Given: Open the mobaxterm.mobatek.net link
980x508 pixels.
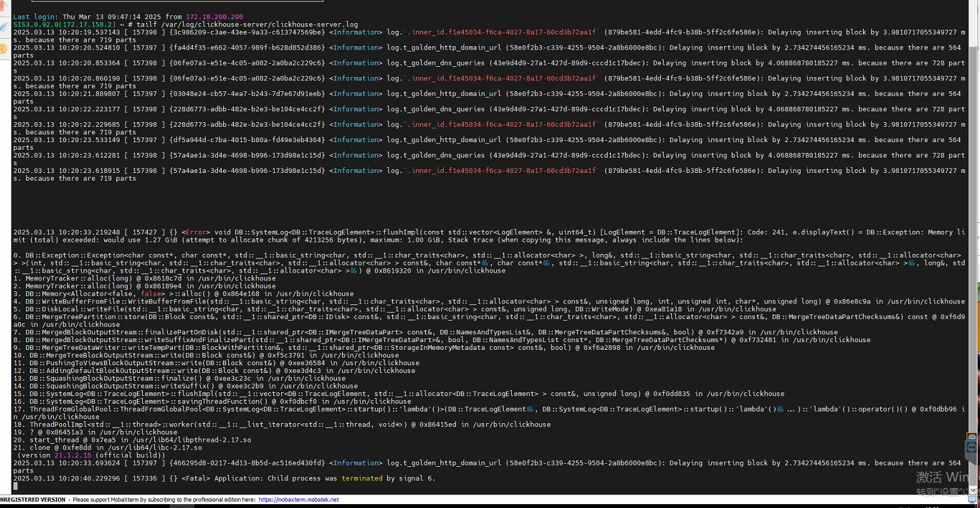Looking at the screenshot, I should 298,500.
